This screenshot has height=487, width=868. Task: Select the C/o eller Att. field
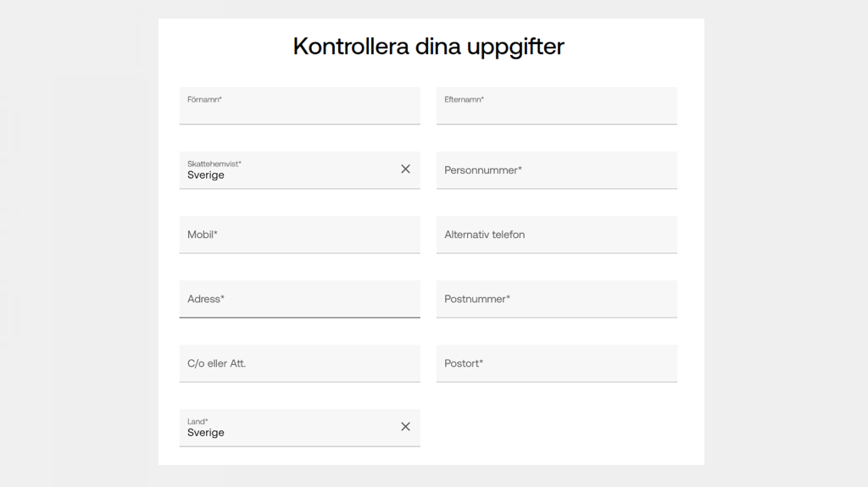(299, 363)
